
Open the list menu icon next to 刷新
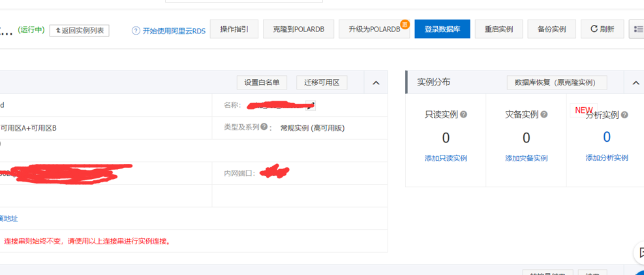coord(637,29)
